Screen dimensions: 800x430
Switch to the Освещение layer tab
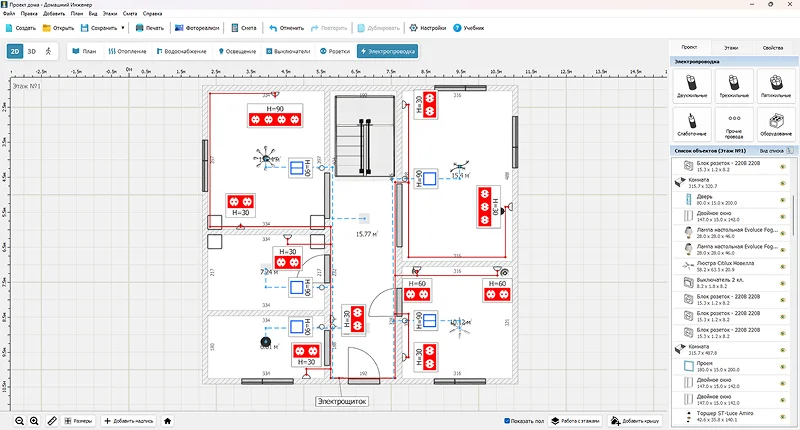pyautogui.click(x=236, y=50)
